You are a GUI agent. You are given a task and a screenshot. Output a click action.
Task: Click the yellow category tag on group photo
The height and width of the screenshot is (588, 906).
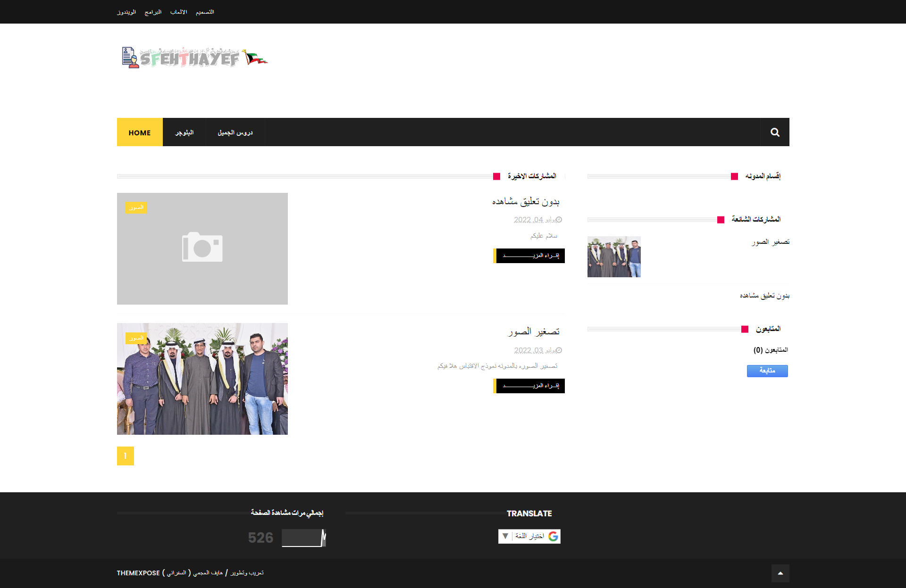[x=136, y=338]
